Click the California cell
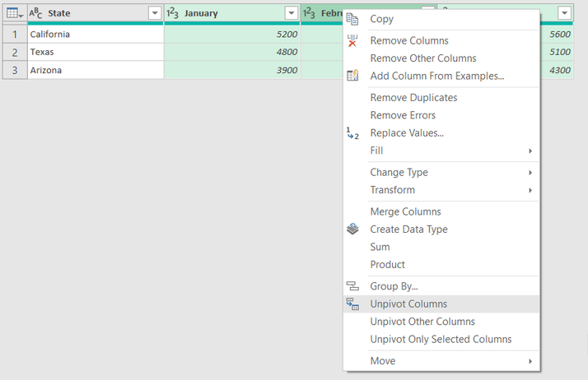This screenshot has width=588, height=380. tap(96, 34)
